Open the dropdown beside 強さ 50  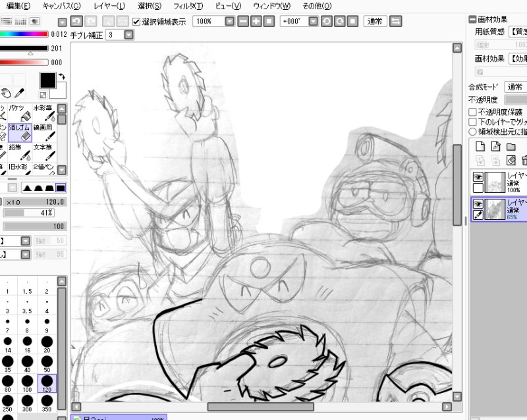(x=26, y=241)
